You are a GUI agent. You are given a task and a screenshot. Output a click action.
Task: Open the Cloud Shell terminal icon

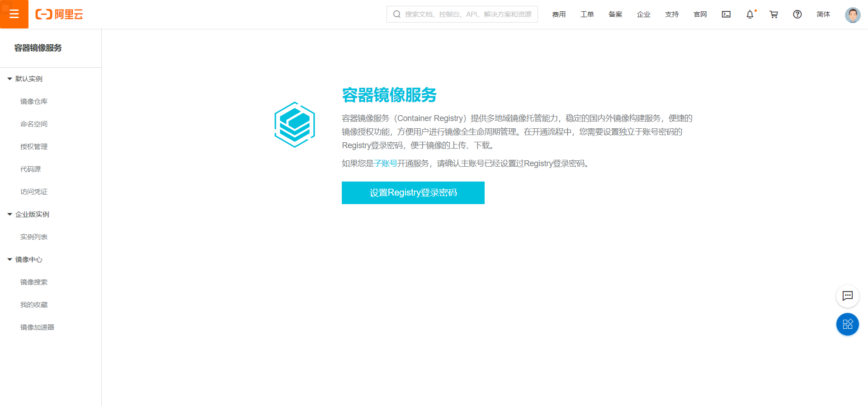click(726, 14)
